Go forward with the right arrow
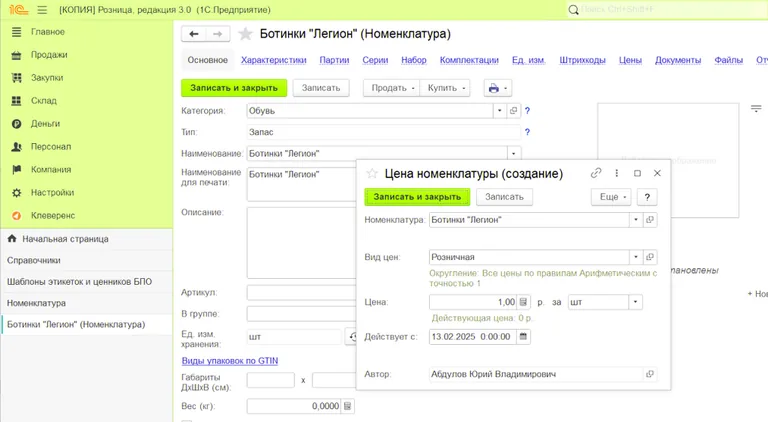Image resolution: width=768 pixels, height=422 pixels. pos(217,34)
